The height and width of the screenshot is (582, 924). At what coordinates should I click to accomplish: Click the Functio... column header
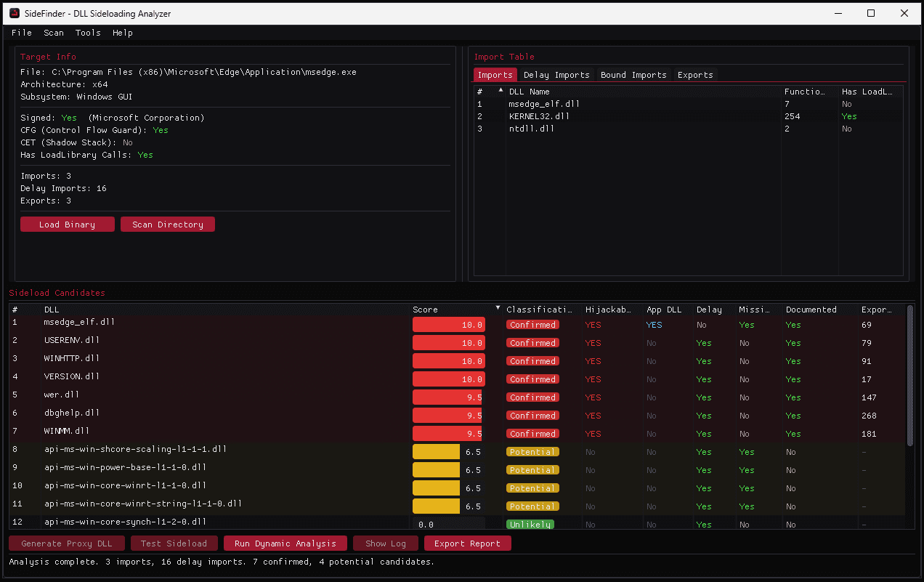click(805, 92)
